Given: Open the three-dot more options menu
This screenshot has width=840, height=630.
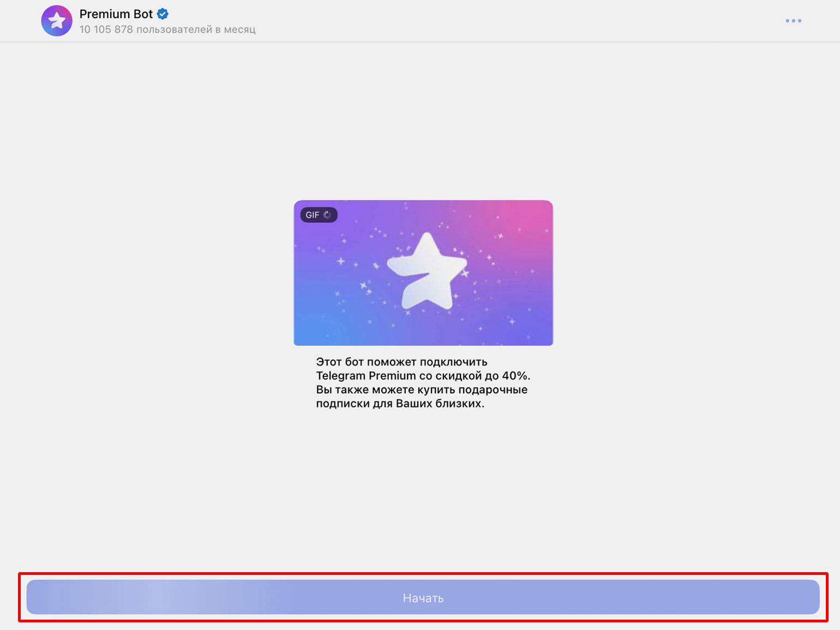Looking at the screenshot, I should pyautogui.click(x=793, y=21).
